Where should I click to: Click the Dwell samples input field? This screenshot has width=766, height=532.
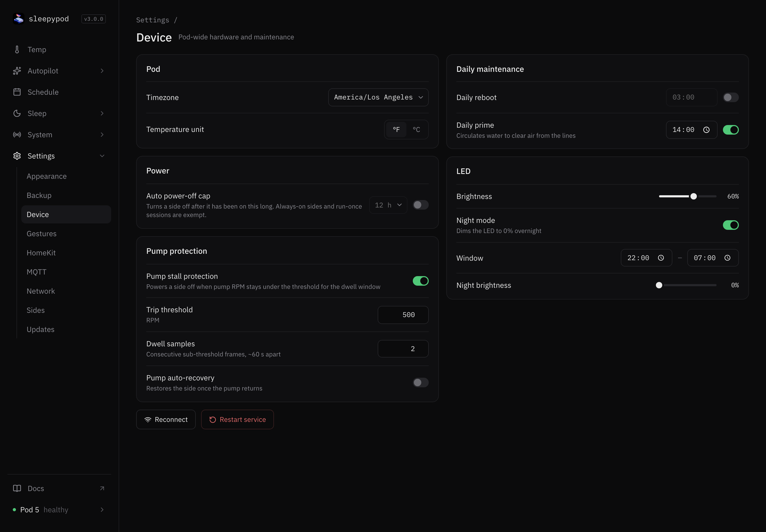tap(403, 349)
